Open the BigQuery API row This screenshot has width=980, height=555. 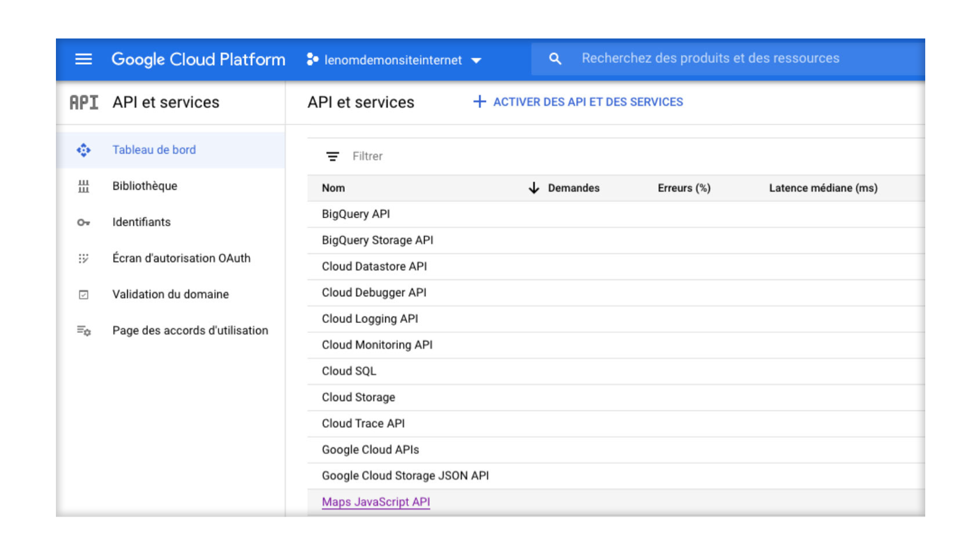(616, 214)
